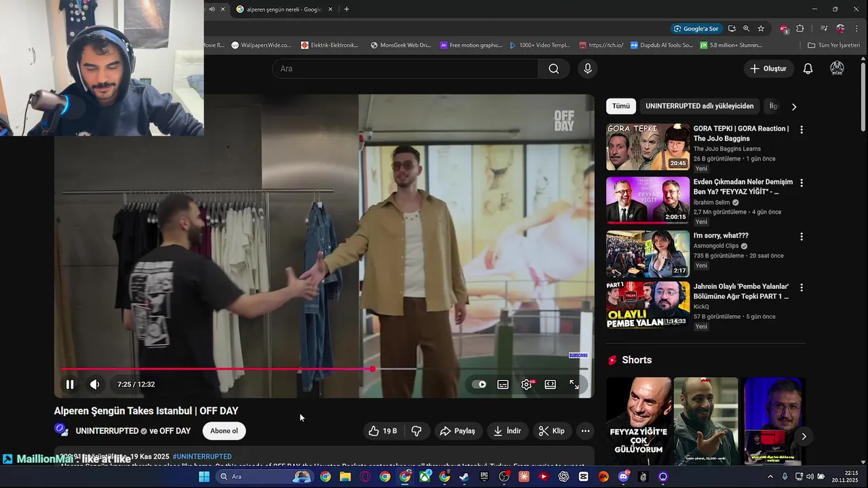Open zoom magnifier icon in address bar
This screenshot has width=868, height=488.
[x=747, y=28]
